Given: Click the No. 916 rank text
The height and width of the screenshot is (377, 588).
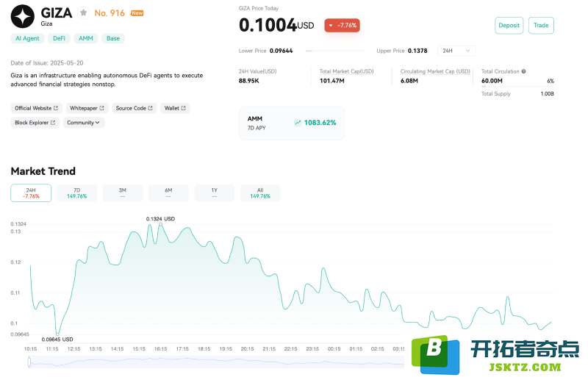Looking at the screenshot, I should pos(110,13).
